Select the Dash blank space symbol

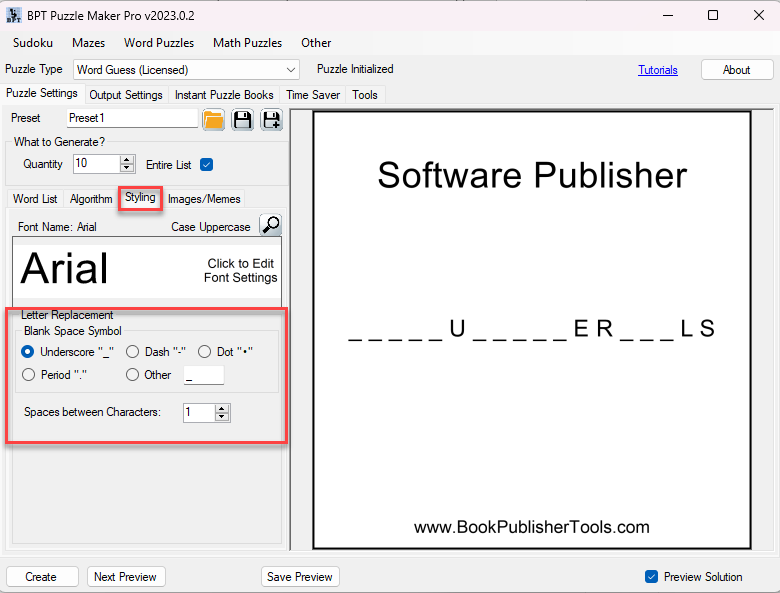click(x=132, y=352)
